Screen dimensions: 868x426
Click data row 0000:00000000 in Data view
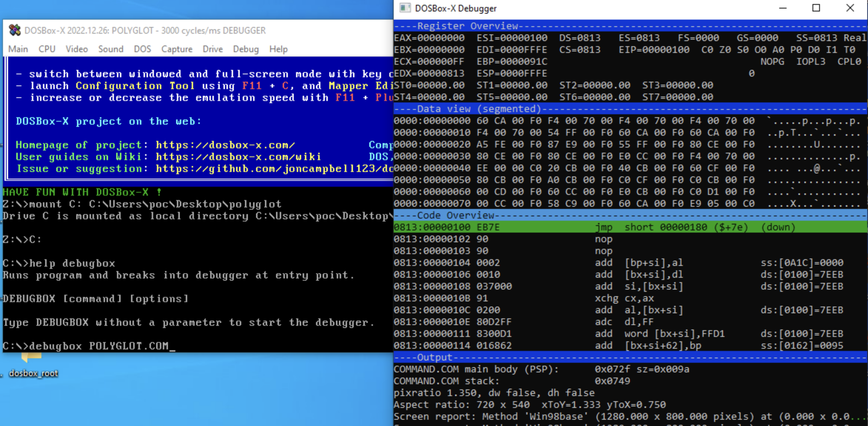click(628, 121)
